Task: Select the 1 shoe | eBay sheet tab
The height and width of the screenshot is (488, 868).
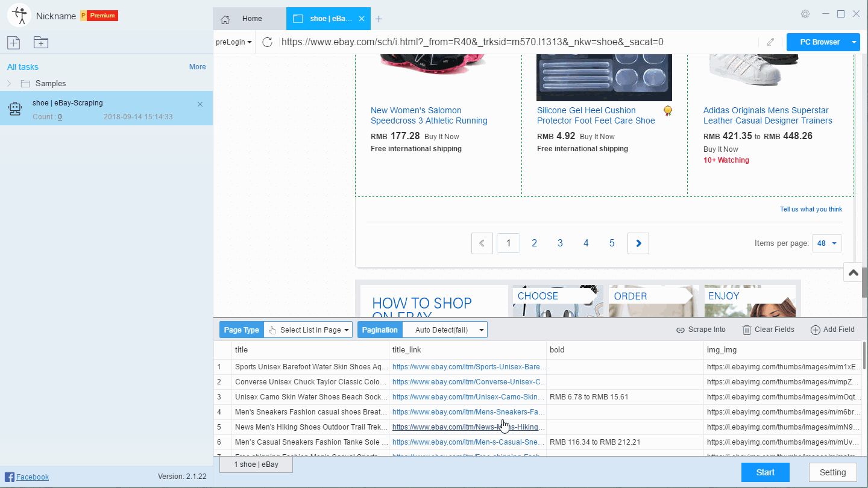Action: click(256, 465)
